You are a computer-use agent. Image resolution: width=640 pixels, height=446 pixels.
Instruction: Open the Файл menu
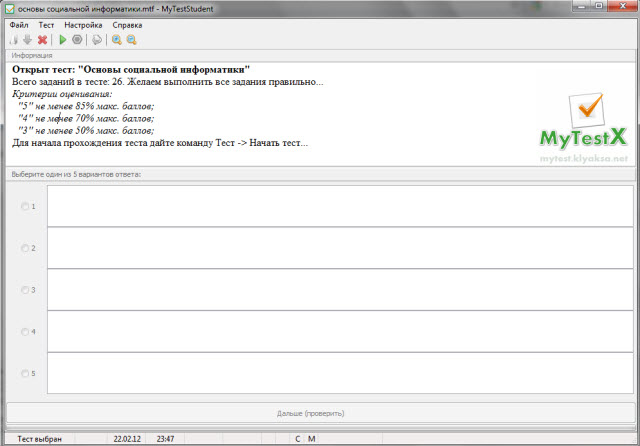pyautogui.click(x=19, y=23)
